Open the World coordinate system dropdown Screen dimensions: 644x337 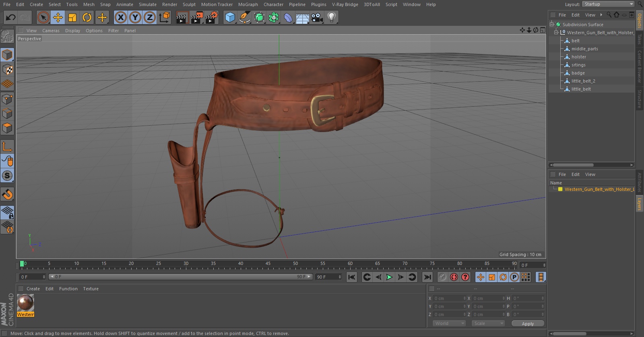pyautogui.click(x=449, y=323)
